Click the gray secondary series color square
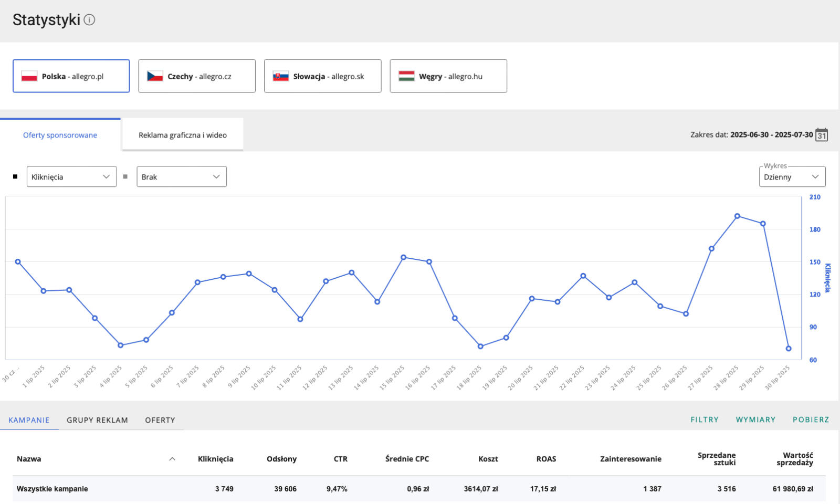This screenshot has width=840, height=504. coord(125,177)
